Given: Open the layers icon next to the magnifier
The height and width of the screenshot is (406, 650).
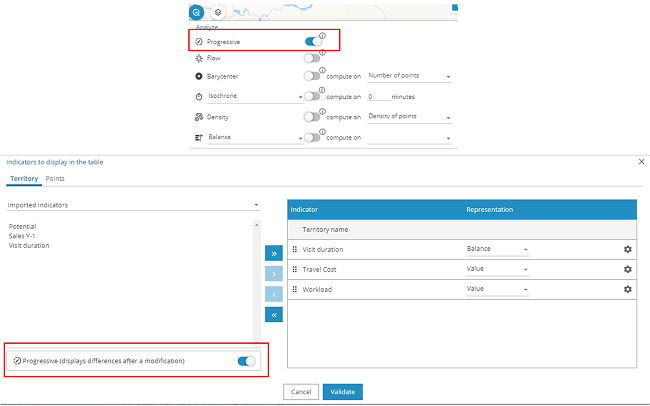Looking at the screenshot, I should click(x=218, y=12).
